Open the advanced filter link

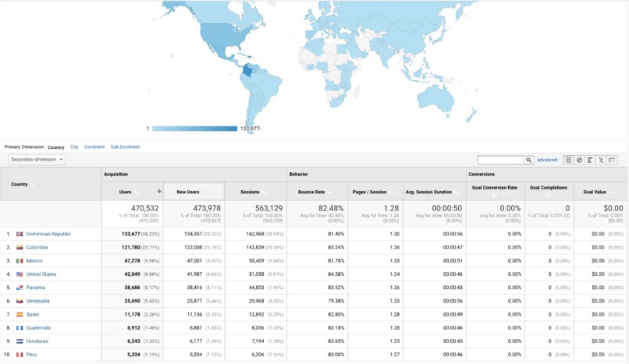point(547,160)
